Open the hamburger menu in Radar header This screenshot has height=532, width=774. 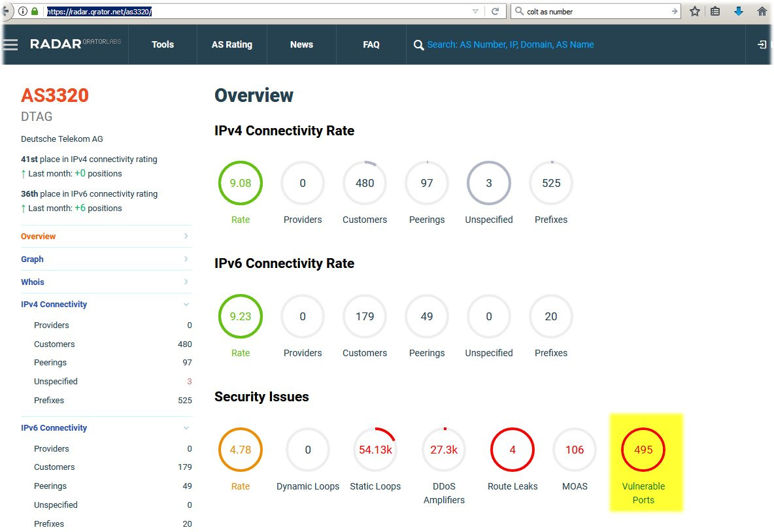(x=10, y=45)
